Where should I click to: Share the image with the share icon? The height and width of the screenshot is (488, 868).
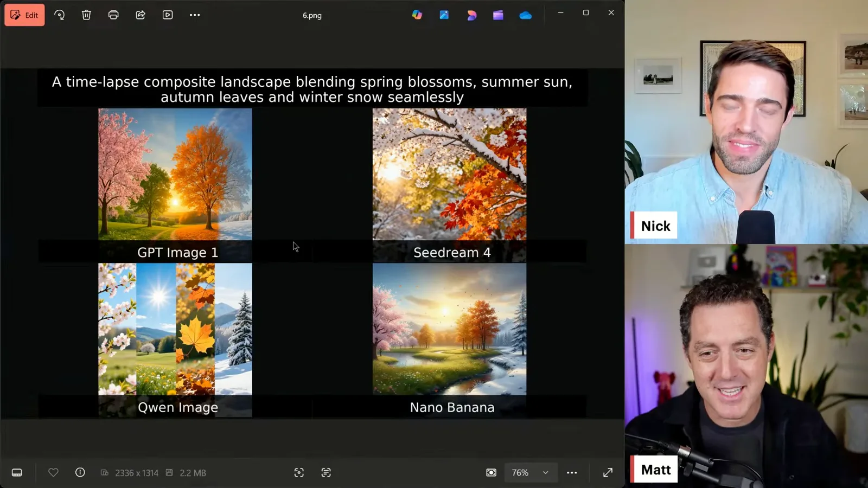141,15
